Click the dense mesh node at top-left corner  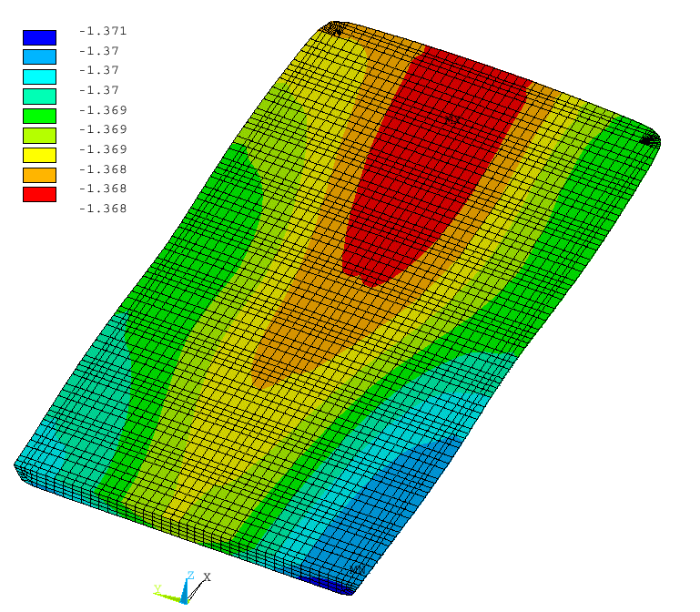338,29
